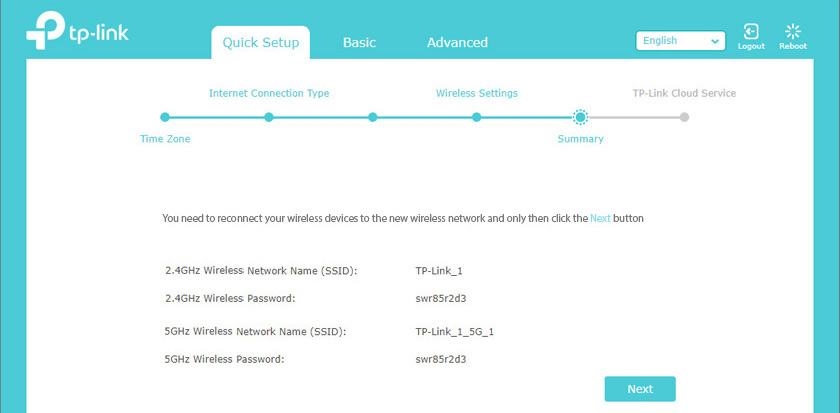The image size is (840, 413).
Task: Click the 5GHz SSID value TP-Link_1_5G_1
Action: 454,331
